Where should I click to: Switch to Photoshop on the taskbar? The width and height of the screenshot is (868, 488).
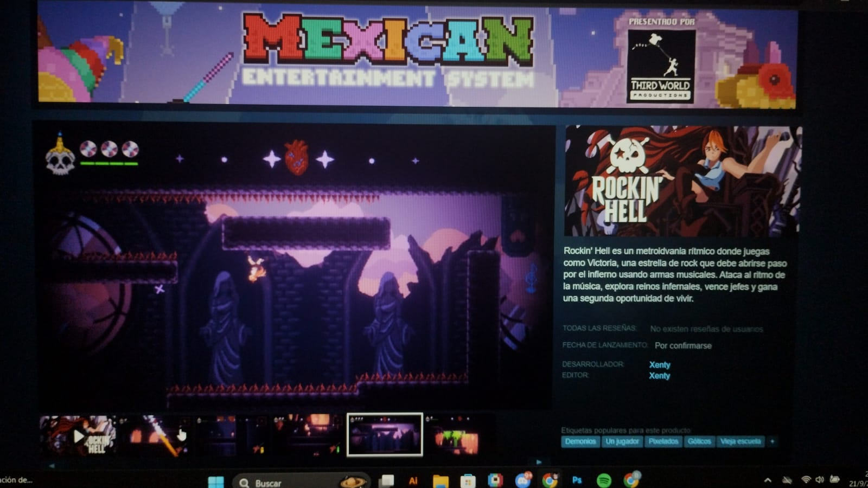[x=577, y=480]
